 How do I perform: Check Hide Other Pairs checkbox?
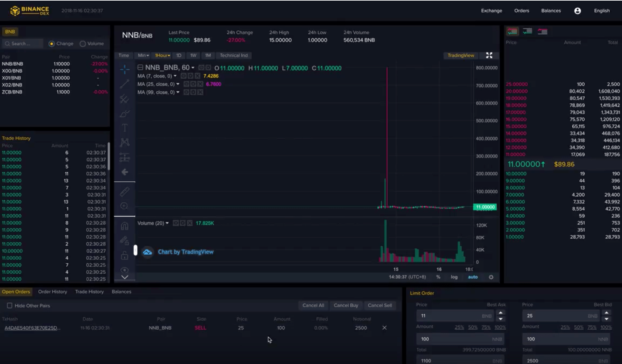(x=10, y=305)
